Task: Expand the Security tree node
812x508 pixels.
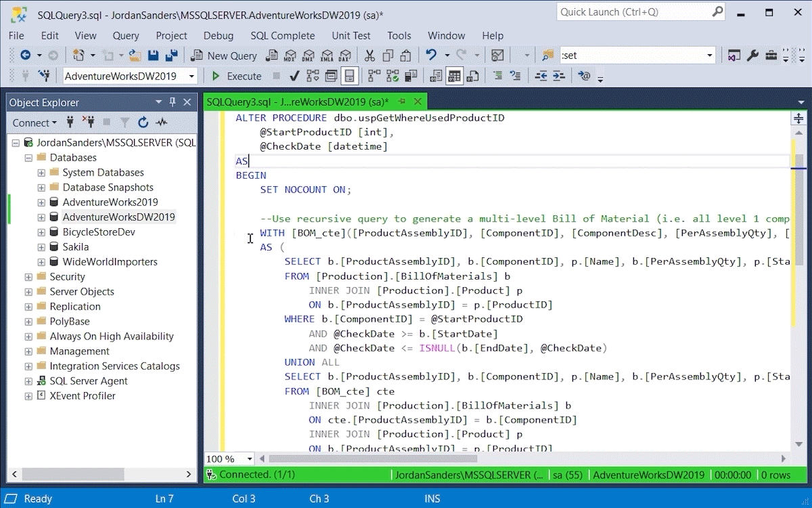Action: (x=28, y=277)
